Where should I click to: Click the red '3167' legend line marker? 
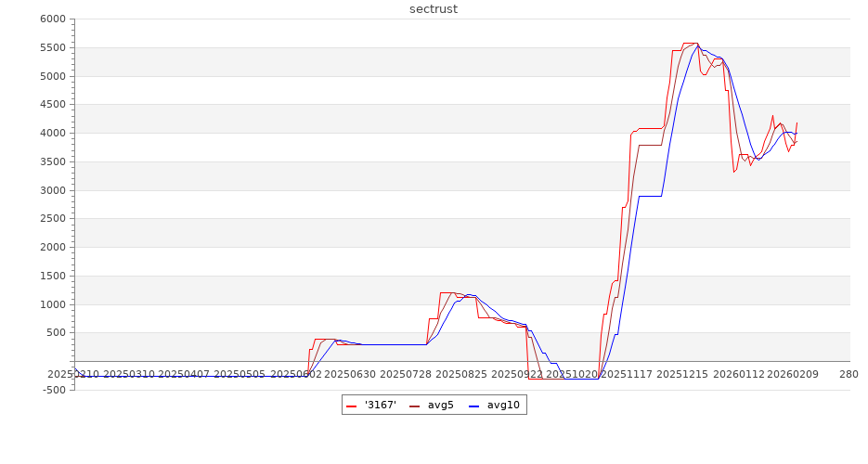351,406
